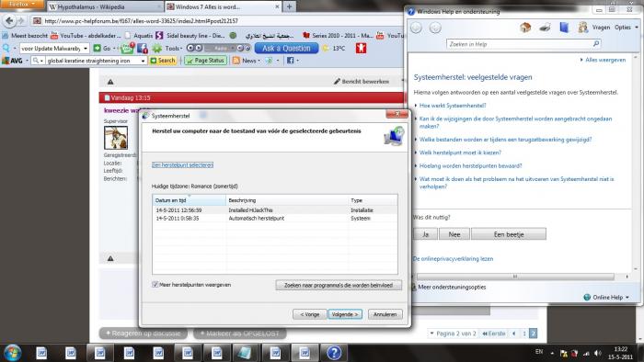
Task: Switch to the Windows 7 Alles is word tab
Action: point(223,7)
